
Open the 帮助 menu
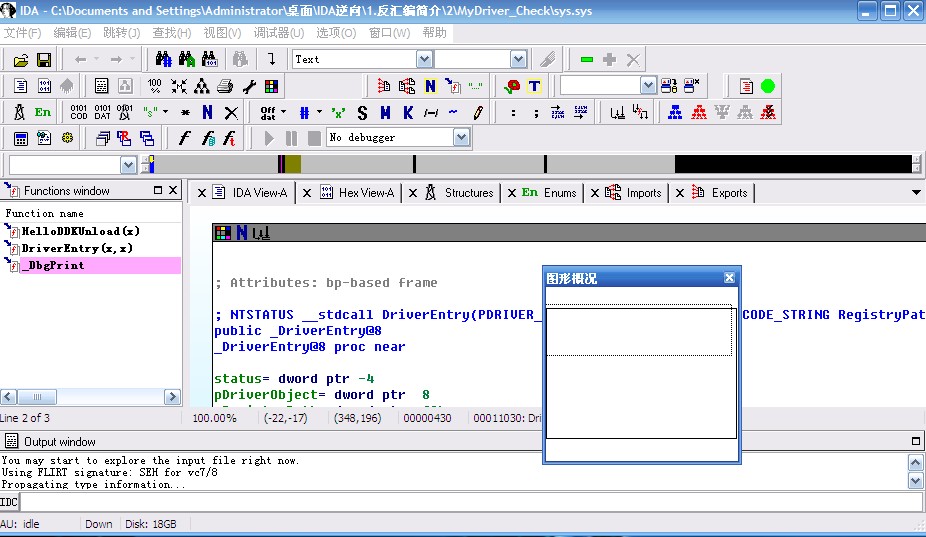(434, 33)
